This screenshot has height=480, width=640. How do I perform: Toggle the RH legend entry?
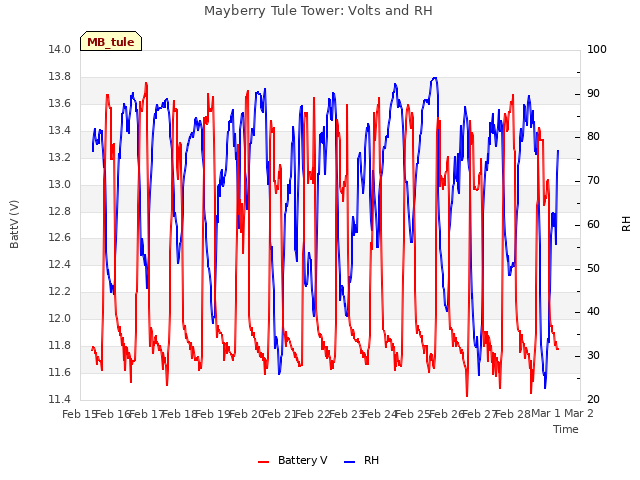coord(362,460)
